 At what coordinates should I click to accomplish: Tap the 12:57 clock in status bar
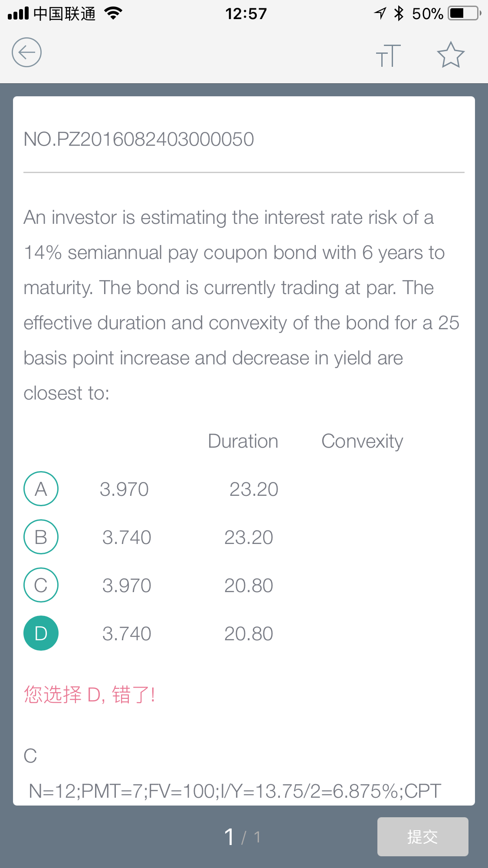point(246,13)
